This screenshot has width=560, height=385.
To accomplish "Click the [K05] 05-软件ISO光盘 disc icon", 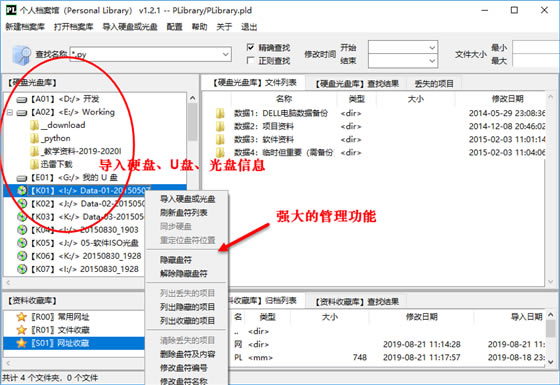I will tap(22, 243).
